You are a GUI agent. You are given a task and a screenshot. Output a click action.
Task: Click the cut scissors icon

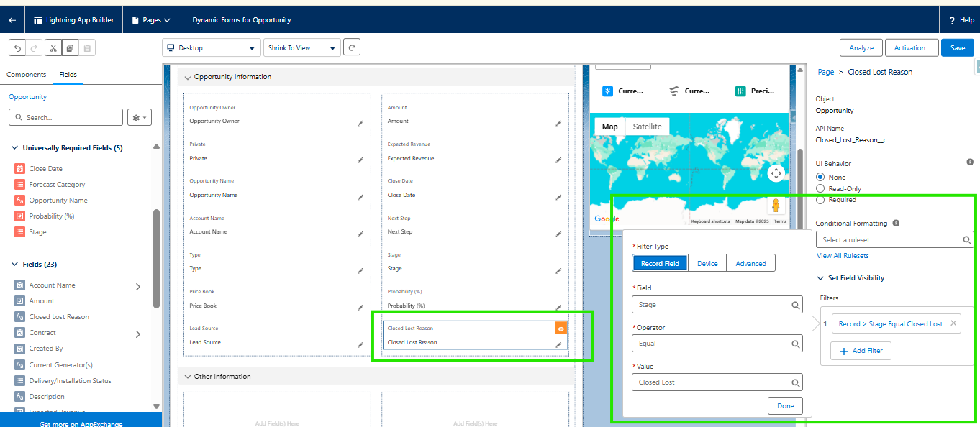pos(53,48)
